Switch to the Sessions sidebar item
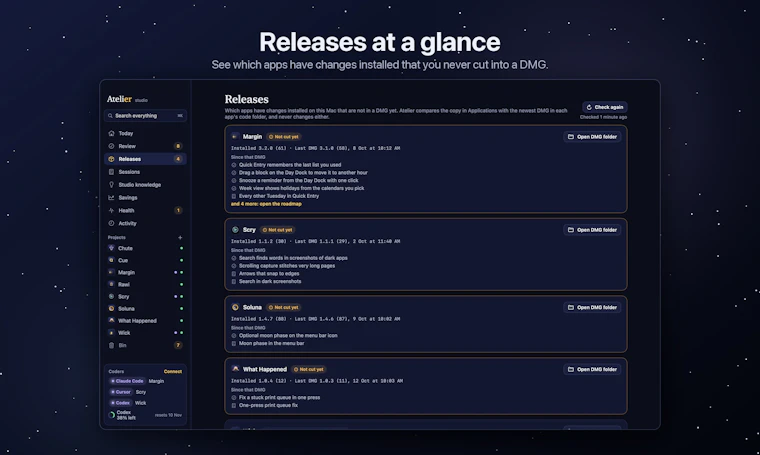 point(145,172)
